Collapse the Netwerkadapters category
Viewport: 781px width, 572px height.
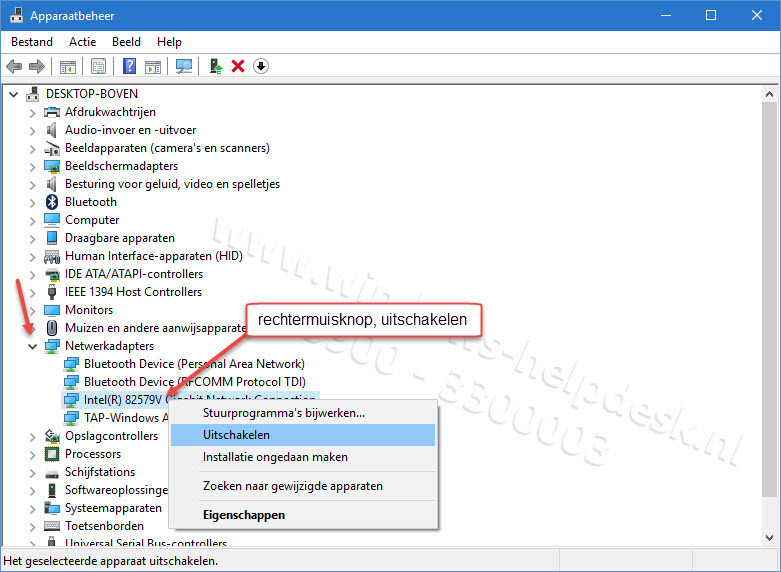tap(32, 346)
